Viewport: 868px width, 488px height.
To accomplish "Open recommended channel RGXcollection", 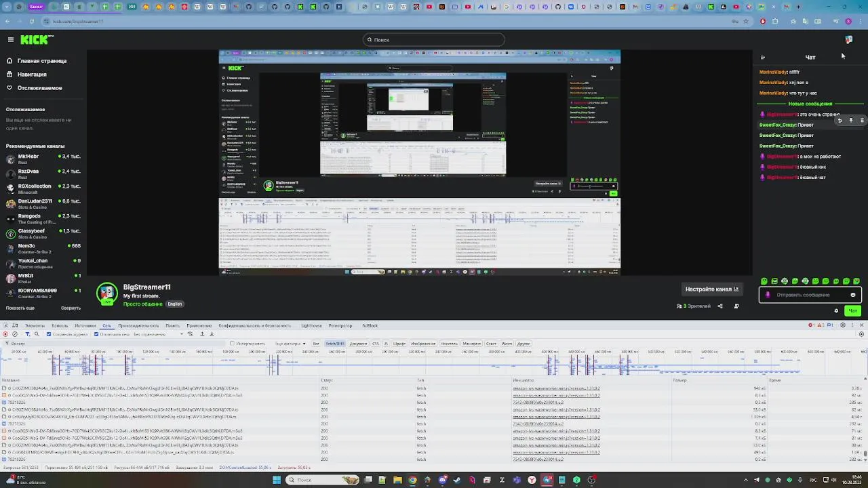I will (x=42, y=188).
